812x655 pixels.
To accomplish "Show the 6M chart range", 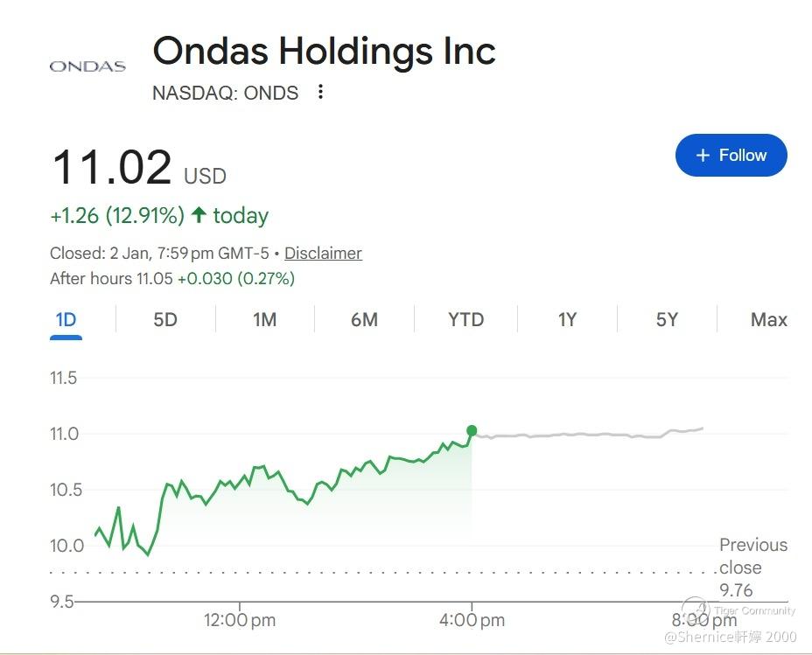I will (364, 320).
